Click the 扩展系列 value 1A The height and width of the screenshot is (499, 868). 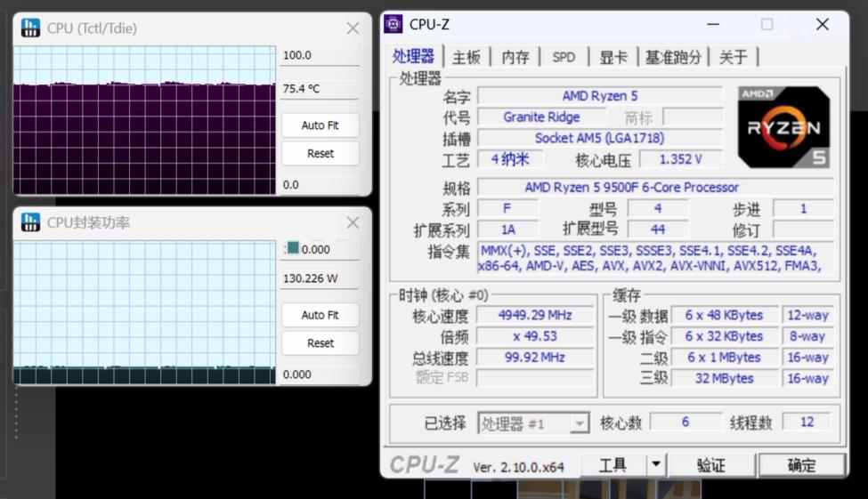pos(507,229)
